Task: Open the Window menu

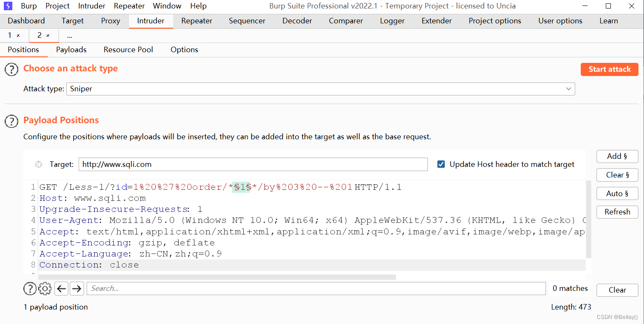Action: click(167, 6)
